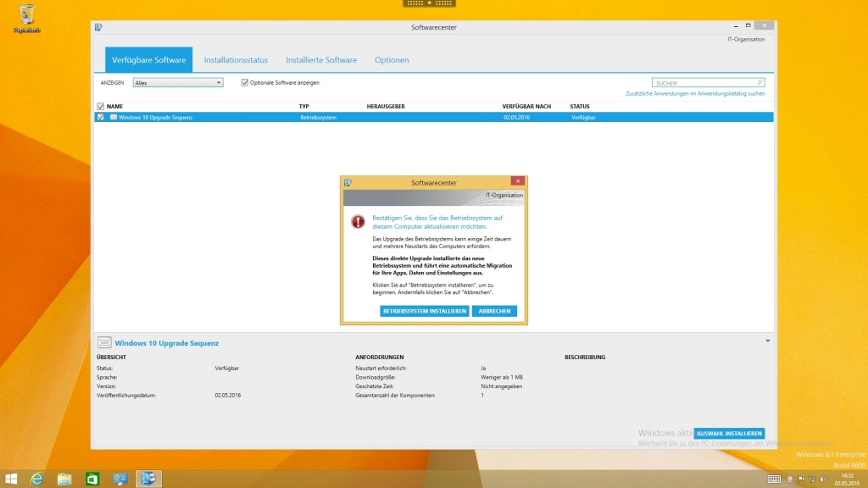Click the Softwarecenter main window title icon
Image resolution: width=868 pixels, height=488 pixels.
98,27
